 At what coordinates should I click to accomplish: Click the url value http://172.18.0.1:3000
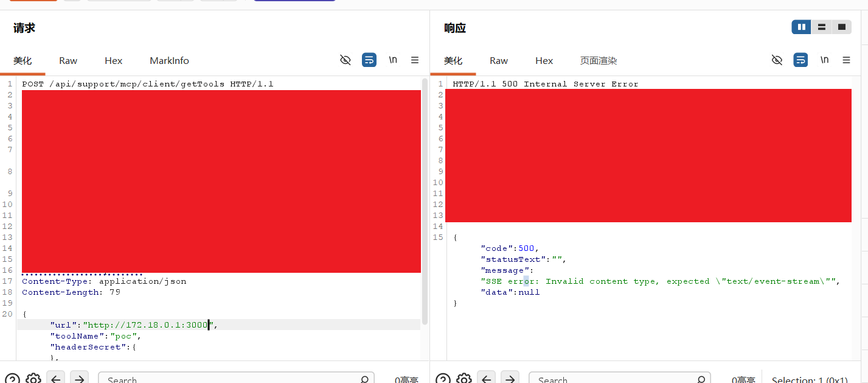coord(148,325)
